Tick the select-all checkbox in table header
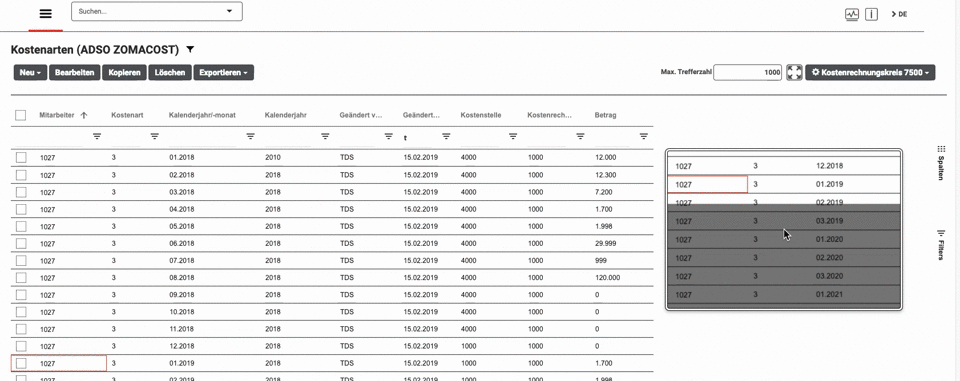The image size is (960, 381). [x=21, y=115]
